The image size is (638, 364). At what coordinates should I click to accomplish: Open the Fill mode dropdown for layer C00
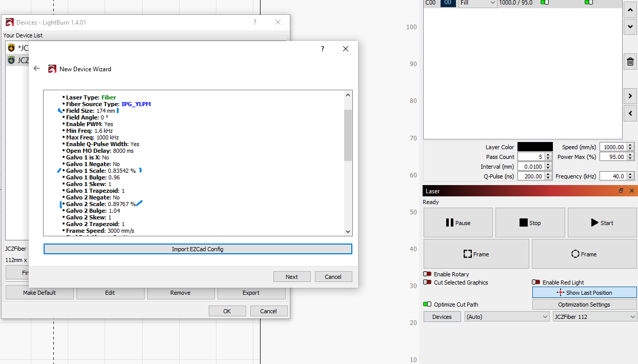477,3
